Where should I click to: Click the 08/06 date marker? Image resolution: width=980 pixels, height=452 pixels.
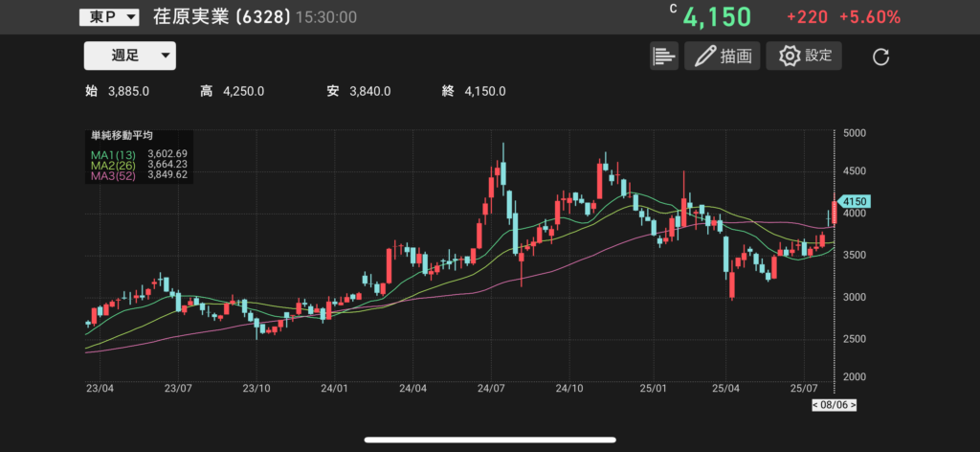(834, 405)
